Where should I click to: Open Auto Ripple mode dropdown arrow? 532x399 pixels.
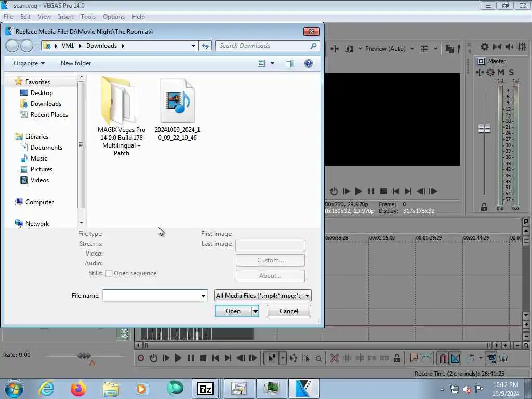(481, 358)
